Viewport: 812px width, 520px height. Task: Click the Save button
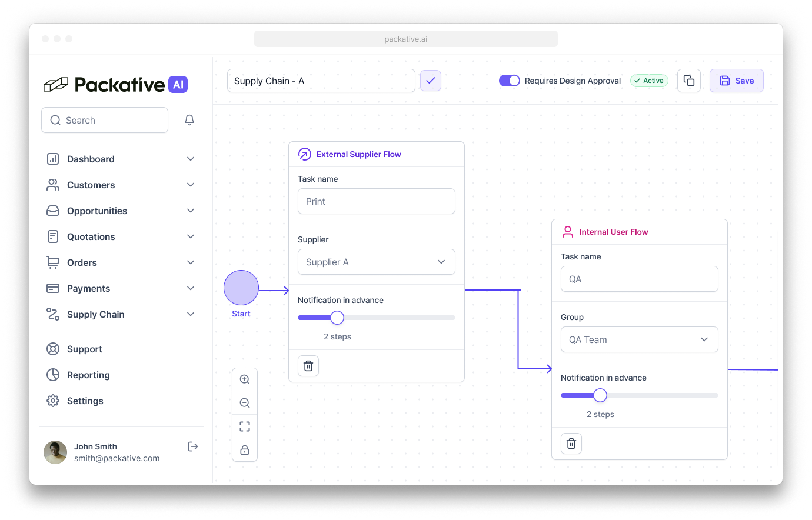click(x=737, y=81)
